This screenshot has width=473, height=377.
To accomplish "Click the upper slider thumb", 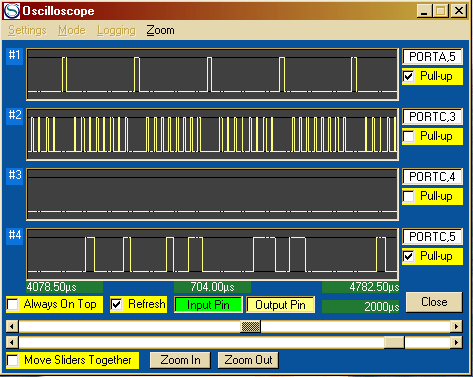I will point(250,326).
